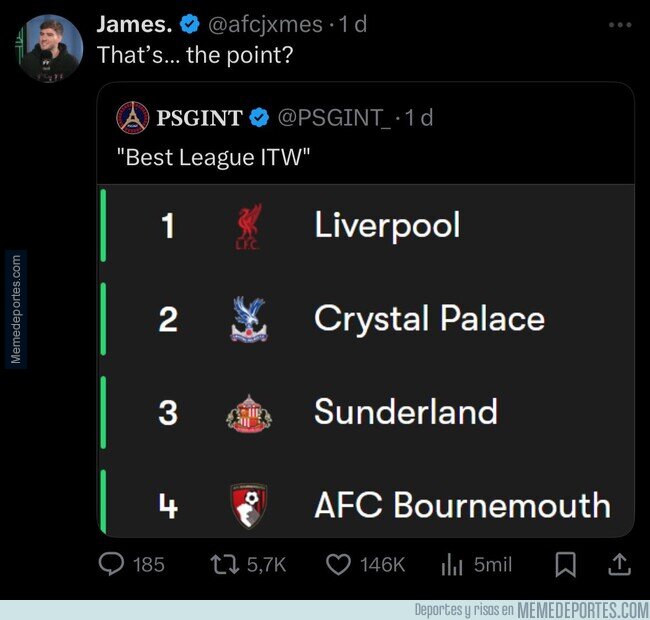Click James's blue verified badge
The height and width of the screenshot is (620, 650).
coord(190,23)
